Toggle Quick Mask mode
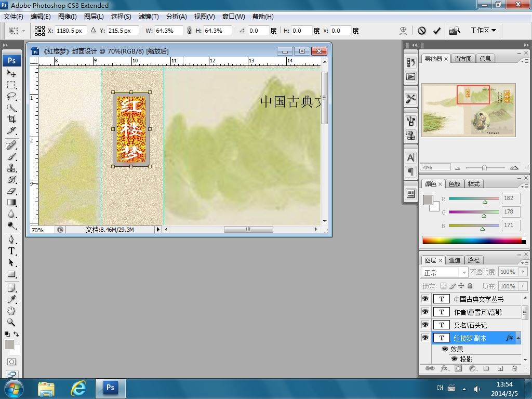Screen dimensions: 532x399 point(11,362)
